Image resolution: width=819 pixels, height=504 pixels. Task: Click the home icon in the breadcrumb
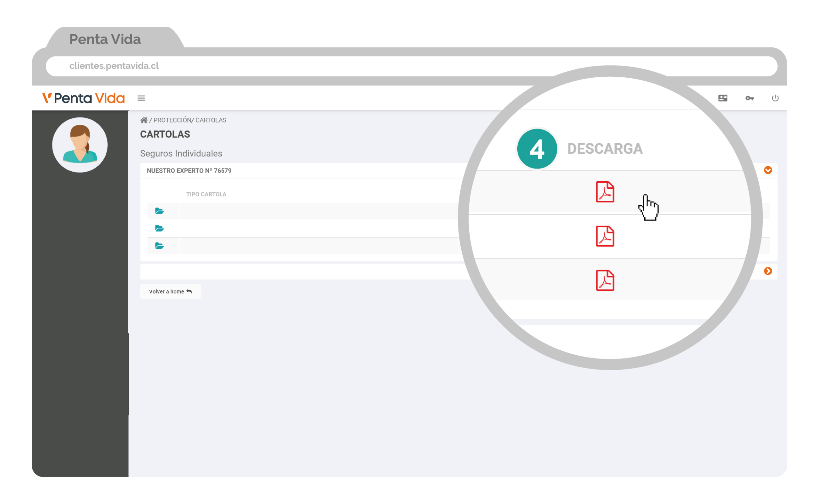coord(144,120)
